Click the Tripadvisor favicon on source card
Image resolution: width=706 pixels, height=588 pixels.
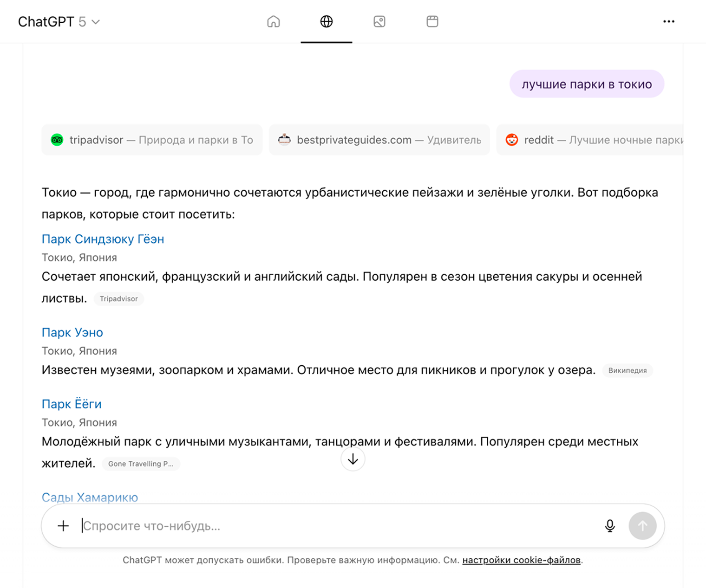57,140
